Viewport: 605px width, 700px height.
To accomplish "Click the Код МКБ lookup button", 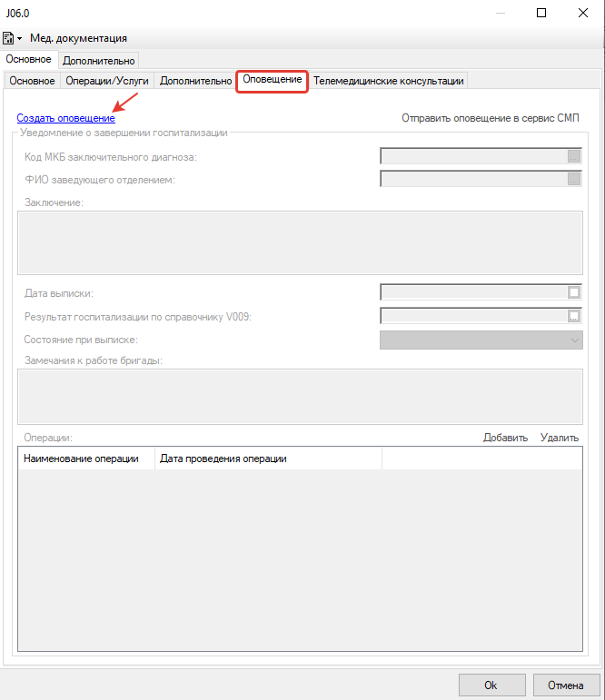I will pyautogui.click(x=573, y=155).
